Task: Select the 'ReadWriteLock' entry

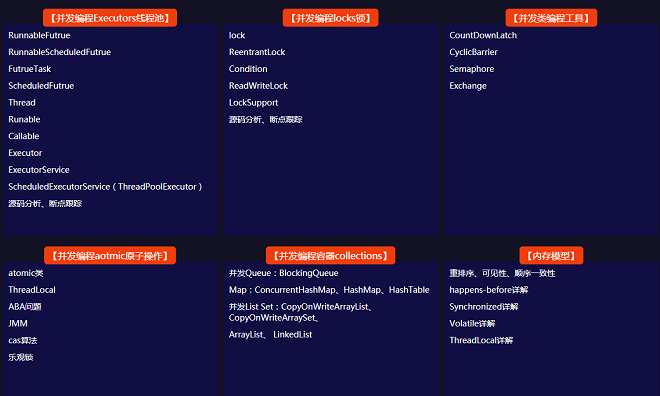Action: (x=258, y=86)
